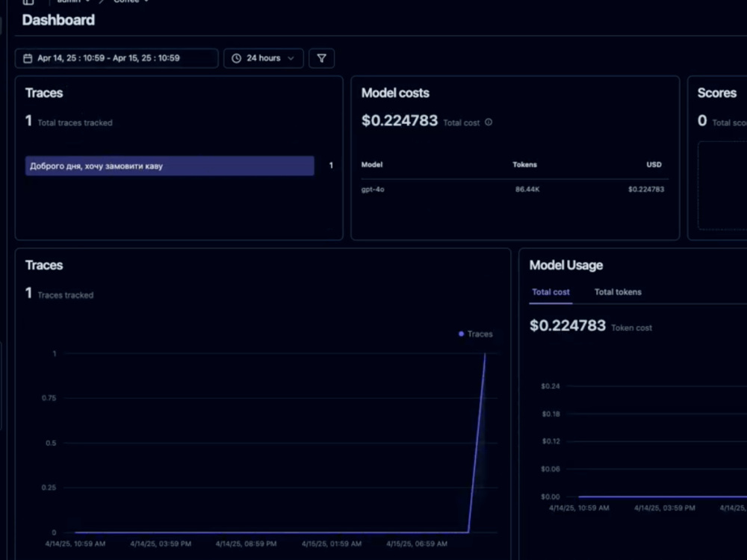
Task: Click the Model Usage card heading
Action: click(566, 265)
